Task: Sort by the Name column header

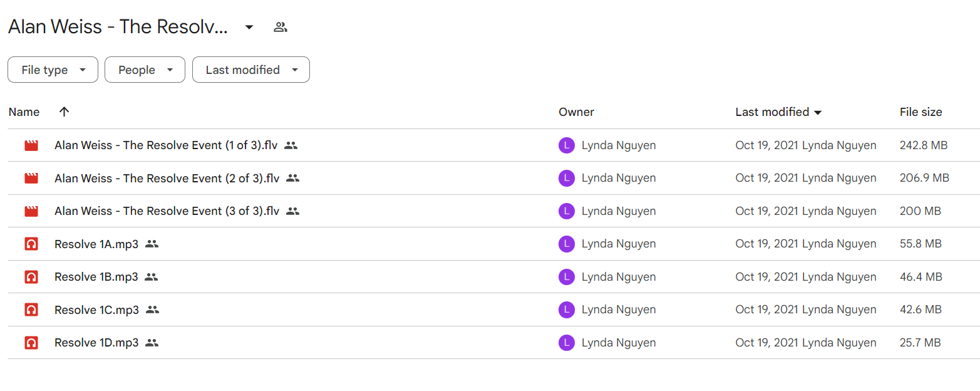Action: (24, 112)
